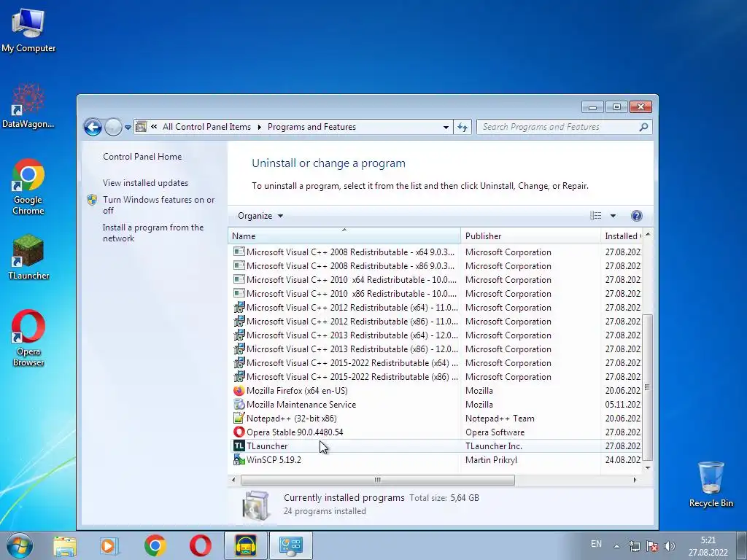Click the vertical scrollbar thumb

(647, 386)
